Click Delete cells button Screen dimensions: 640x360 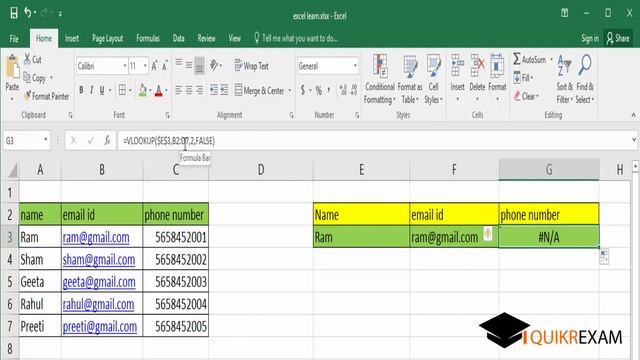coord(477,78)
